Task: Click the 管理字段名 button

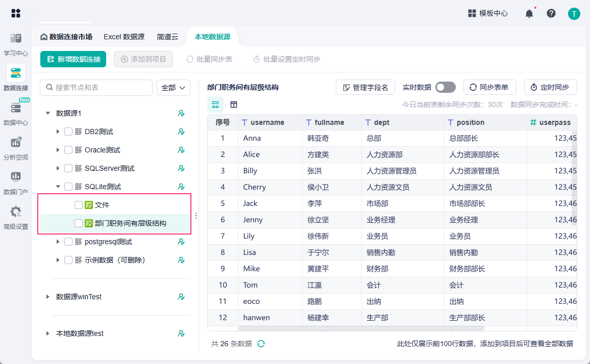Action: pos(365,88)
